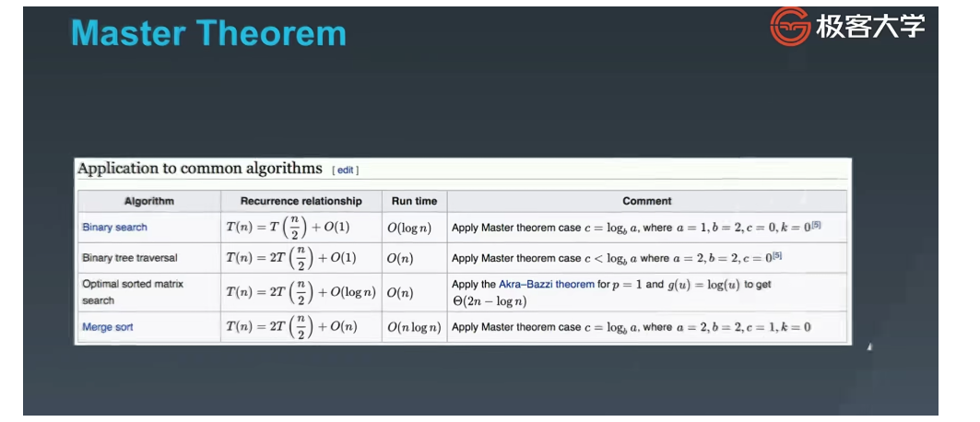Viewport: 980px width, 422px height.
Task: Click the edit link beside the heading
Action: point(346,170)
